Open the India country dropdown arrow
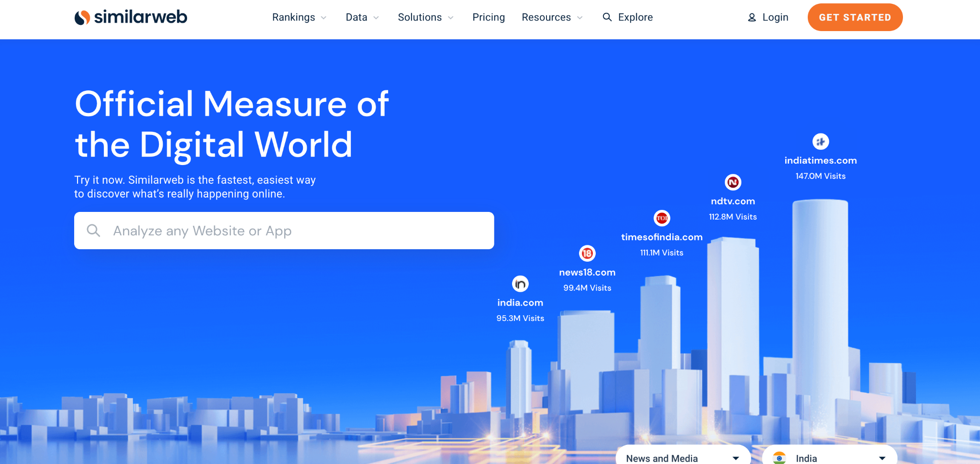 882,458
